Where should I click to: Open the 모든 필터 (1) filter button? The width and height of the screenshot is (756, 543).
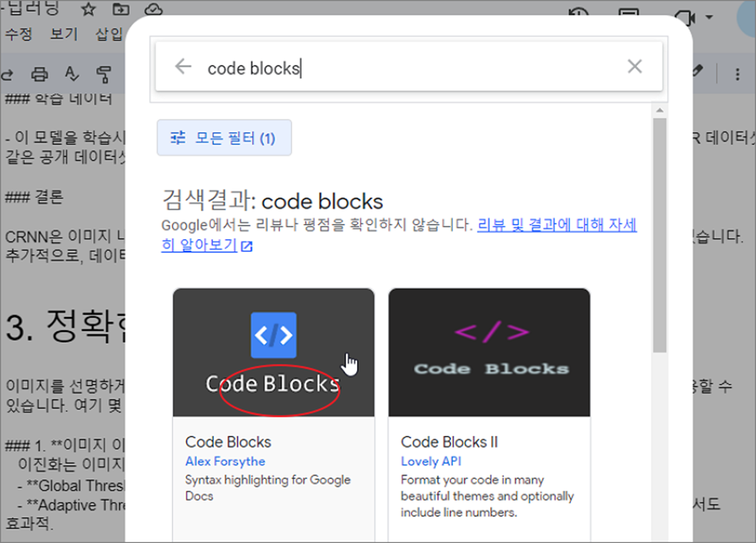(x=224, y=138)
